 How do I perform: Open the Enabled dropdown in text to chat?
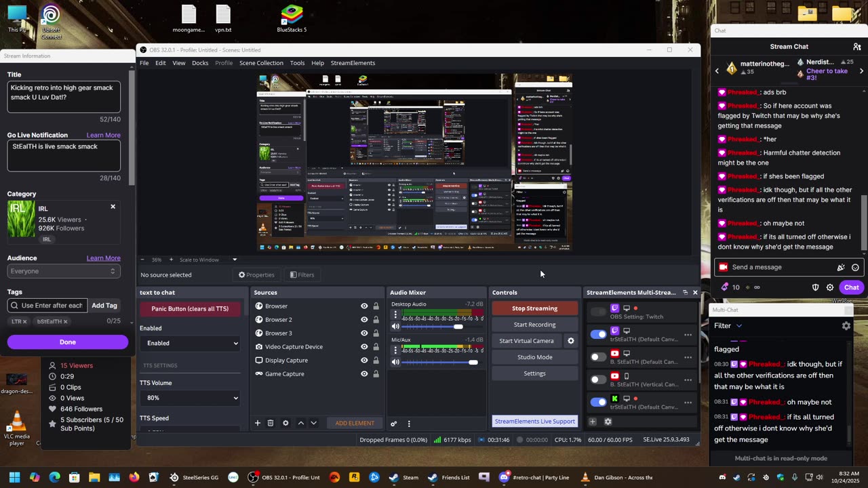coord(191,343)
